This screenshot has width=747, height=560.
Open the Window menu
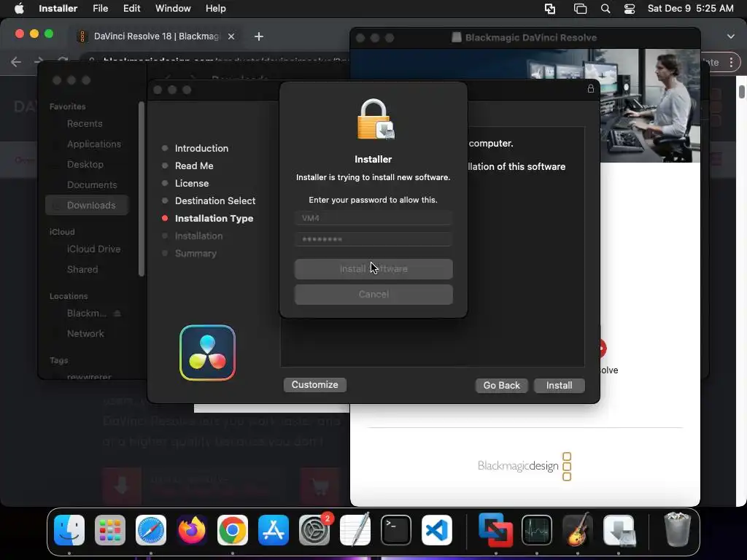pyautogui.click(x=173, y=9)
